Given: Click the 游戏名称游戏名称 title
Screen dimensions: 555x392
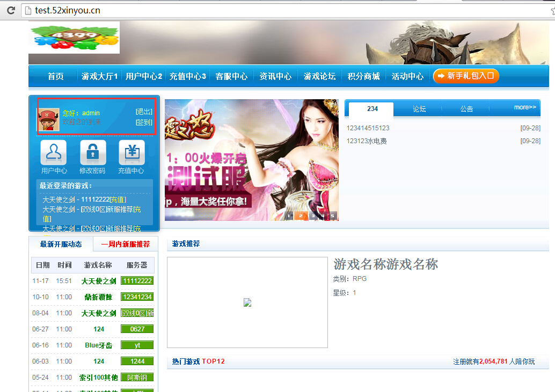Looking at the screenshot, I should pyautogui.click(x=386, y=264).
